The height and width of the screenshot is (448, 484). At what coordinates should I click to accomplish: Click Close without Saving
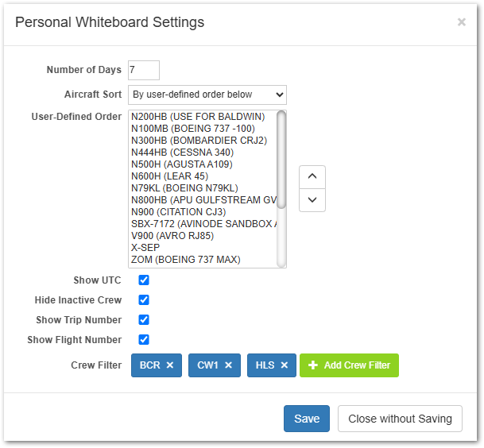[x=400, y=419]
